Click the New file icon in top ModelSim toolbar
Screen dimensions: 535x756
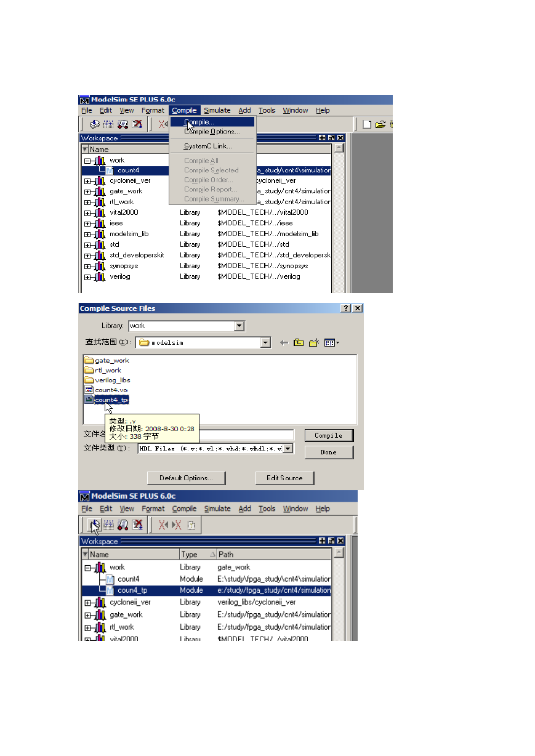coord(367,124)
